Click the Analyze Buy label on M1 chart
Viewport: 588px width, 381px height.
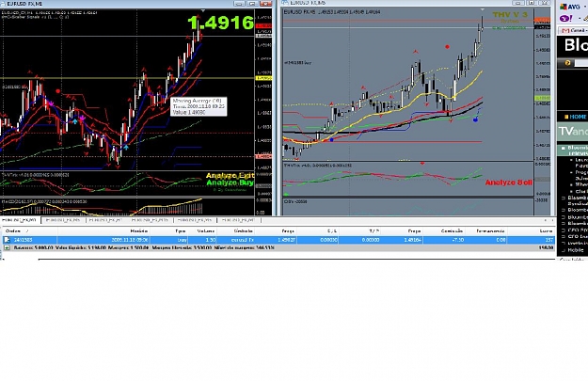230,183
